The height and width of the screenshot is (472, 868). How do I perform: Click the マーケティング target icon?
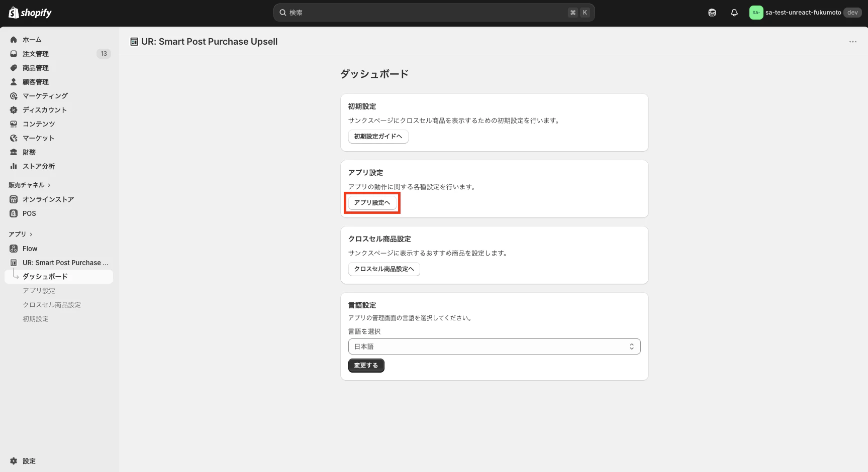coord(14,96)
